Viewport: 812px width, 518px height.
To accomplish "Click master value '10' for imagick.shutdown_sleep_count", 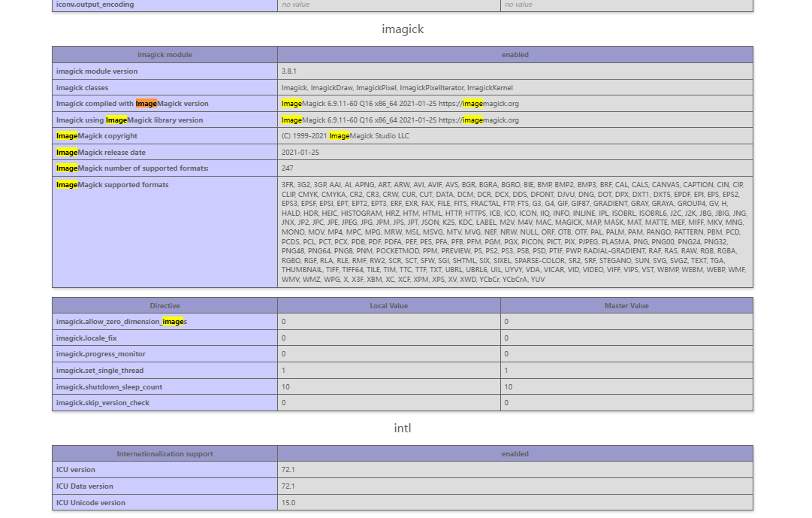I will click(x=509, y=387).
